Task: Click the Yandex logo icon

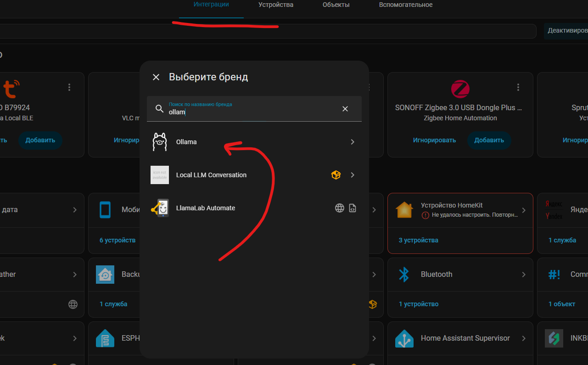Action: (x=554, y=210)
